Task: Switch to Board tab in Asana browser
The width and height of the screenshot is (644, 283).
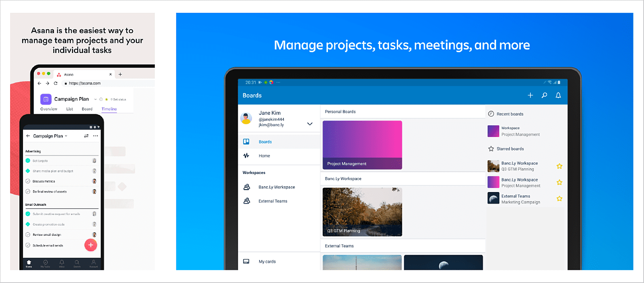Action: coord(87,109)
